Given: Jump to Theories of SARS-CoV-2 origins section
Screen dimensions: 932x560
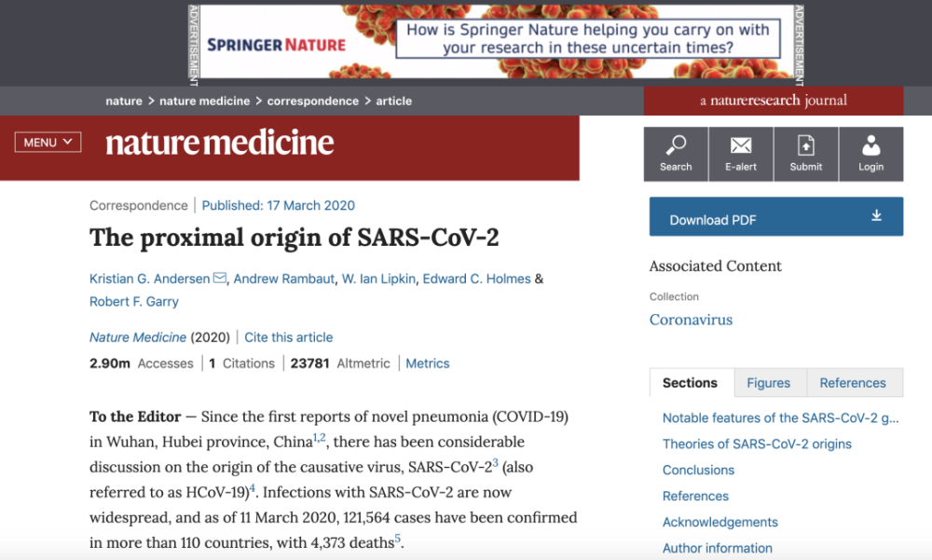Looking at the screenshot, I should [757, 444].
